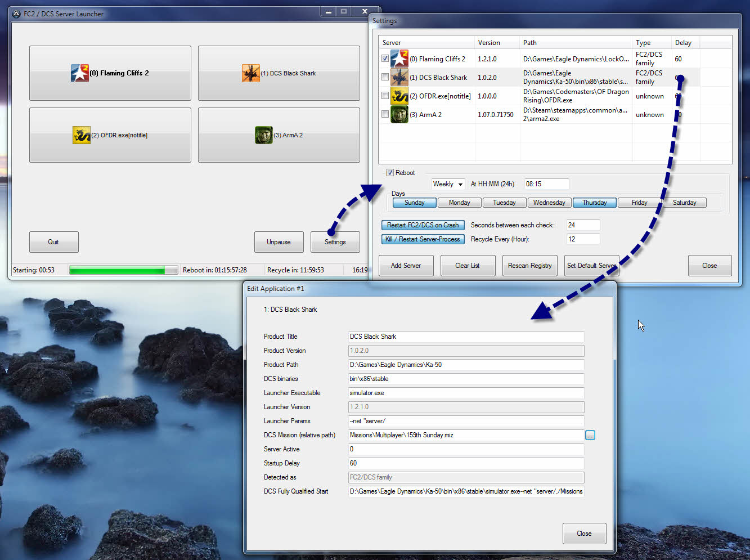750x560 pixels.
Task: Click Set Default Server button
Action: [x=592, y=266]
